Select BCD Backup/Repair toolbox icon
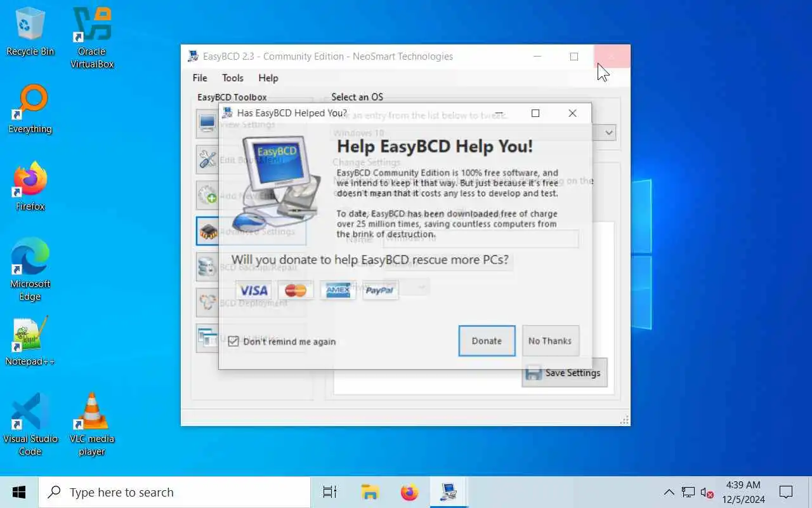Viewport: 812px width, 508px height. coord(207,267)
